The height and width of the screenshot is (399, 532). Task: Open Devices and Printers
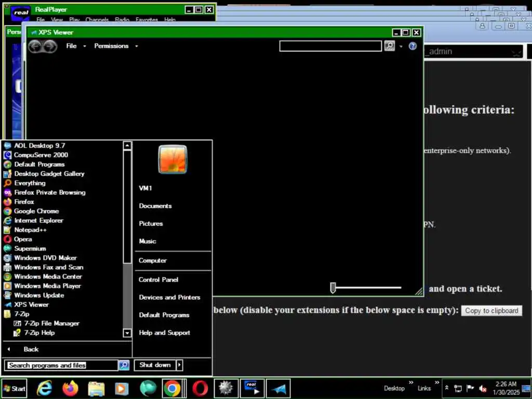(169, 297)
